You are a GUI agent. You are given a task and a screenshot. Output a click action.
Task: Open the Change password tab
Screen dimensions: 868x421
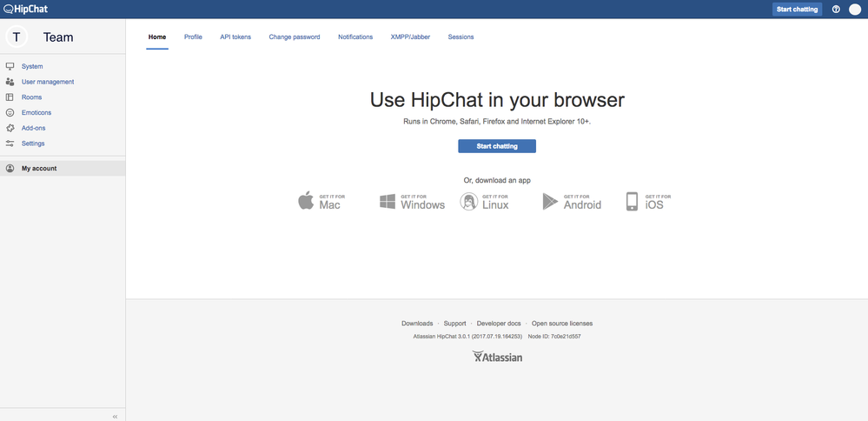point(295,37)
